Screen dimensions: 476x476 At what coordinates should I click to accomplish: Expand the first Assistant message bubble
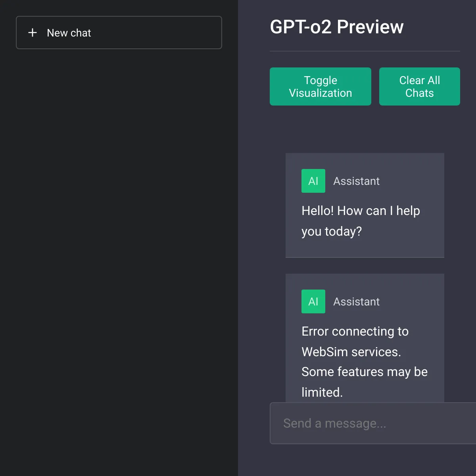[365, 205]
